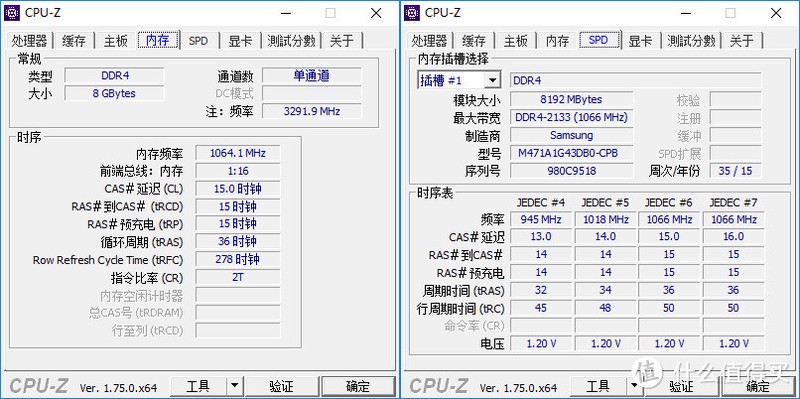Open the 处理器 tab in the left window
This screenshot has height=399, width=800.
coord(30,41)
